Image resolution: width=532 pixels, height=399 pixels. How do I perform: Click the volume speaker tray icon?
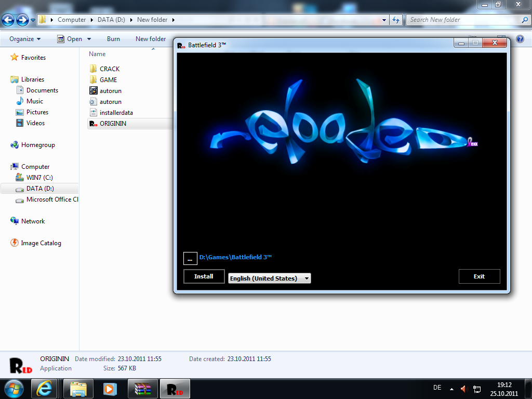coord(464,389)
